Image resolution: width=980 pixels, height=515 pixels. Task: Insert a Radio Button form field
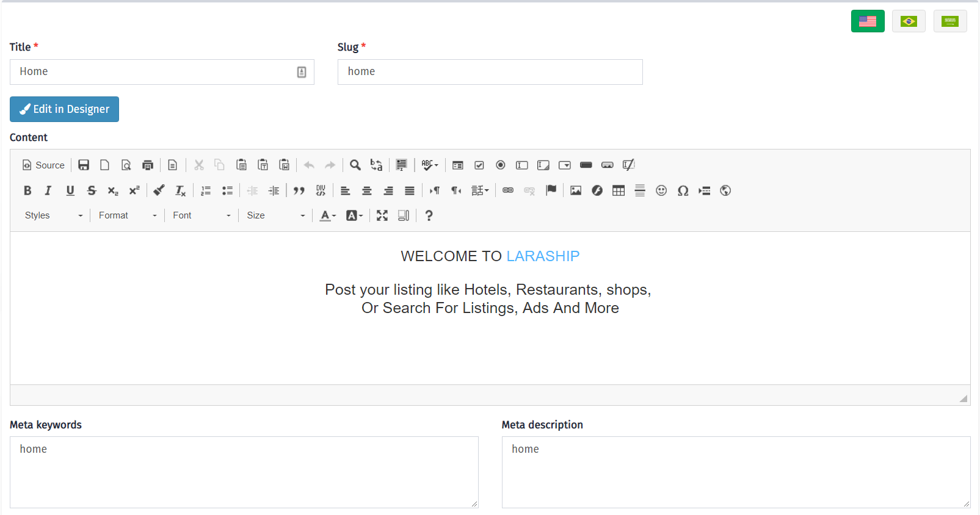tap(501, 165)
